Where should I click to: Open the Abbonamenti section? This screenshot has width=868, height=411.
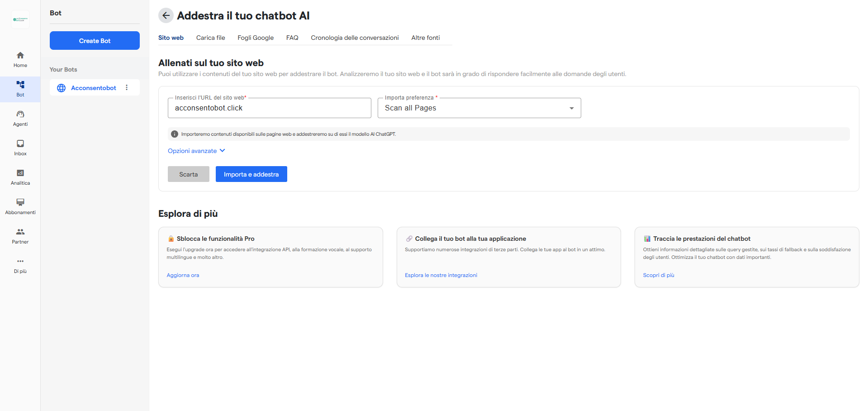20,206
